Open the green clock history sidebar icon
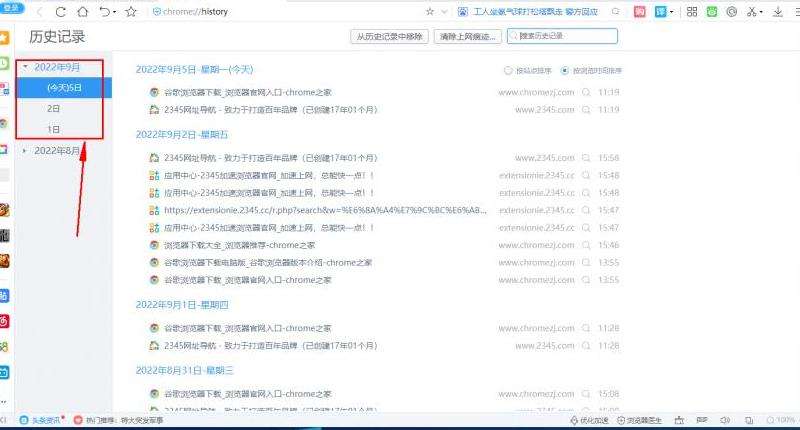The height and width of the screenshot is (430, 800). point(4,63)
